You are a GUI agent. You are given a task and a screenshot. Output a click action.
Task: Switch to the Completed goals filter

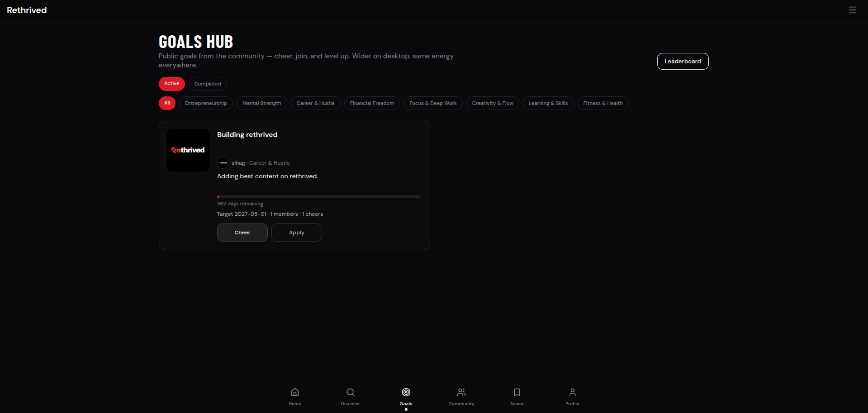pos(208,84)
